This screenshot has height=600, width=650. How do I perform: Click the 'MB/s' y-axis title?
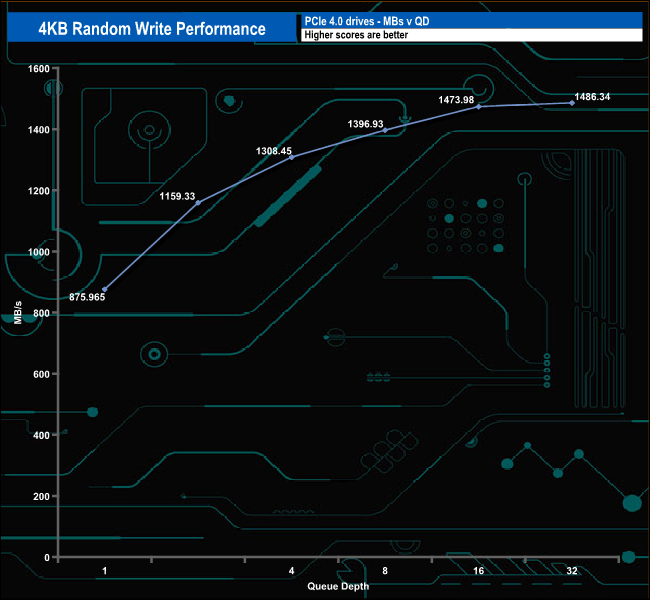[20, 313]
